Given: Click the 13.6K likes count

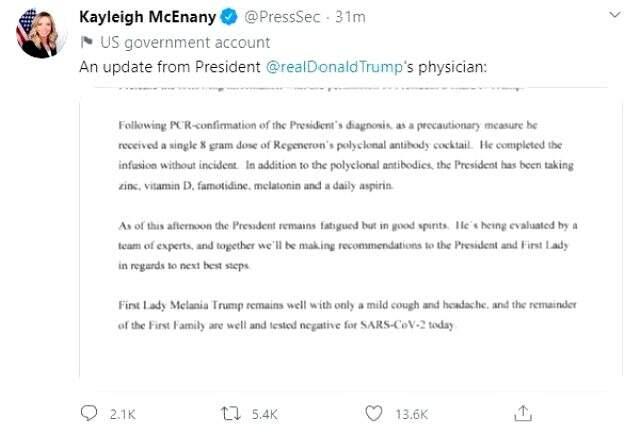Looking at the screenshot, I should 411,413.
